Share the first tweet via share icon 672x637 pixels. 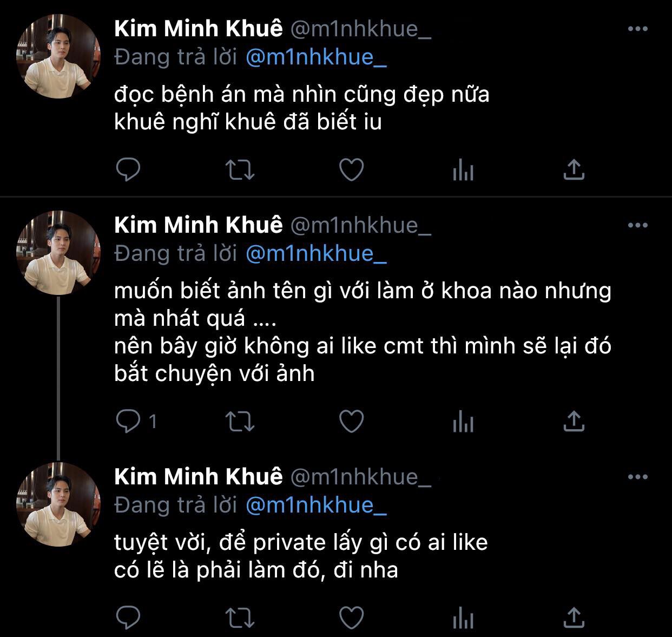click(x=574, y=170)
